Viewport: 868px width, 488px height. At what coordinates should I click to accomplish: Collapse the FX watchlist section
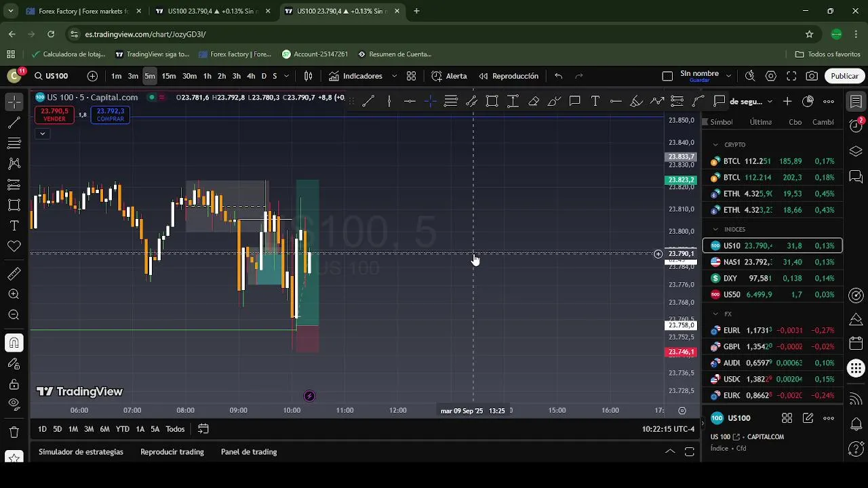click(x=715, y=314)
